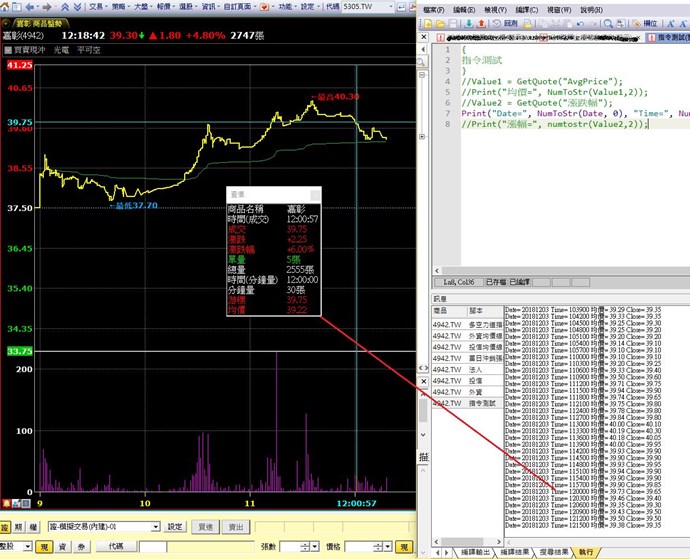Viewport: 690px width, 559px height.
Task: Click the Export (upload arrow) toolbar icon
Action: click(480, 23)
